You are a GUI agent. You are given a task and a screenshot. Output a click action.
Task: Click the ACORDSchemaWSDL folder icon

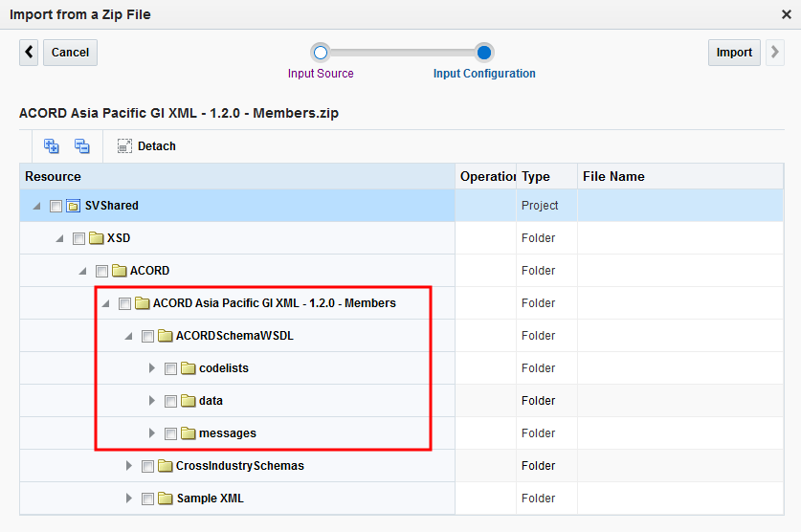point(165,336)
